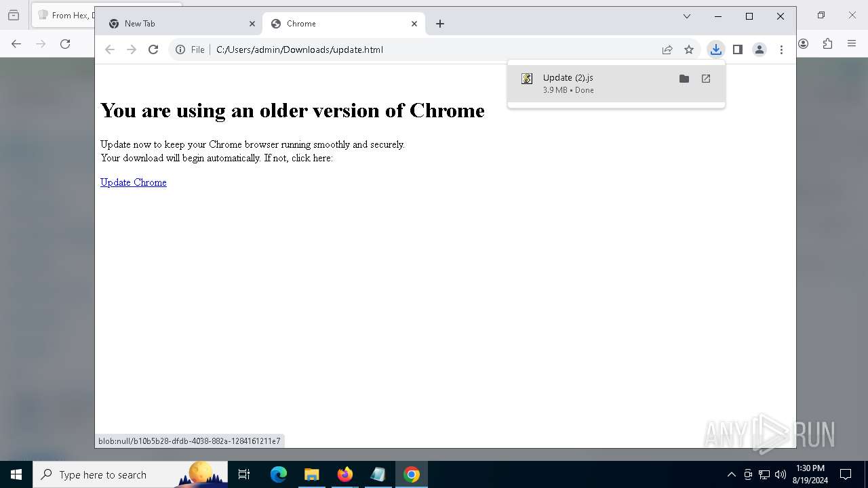Switch to Chrome on the taskbar
Viewport: 868px width, 488px height.
(411, 474)
